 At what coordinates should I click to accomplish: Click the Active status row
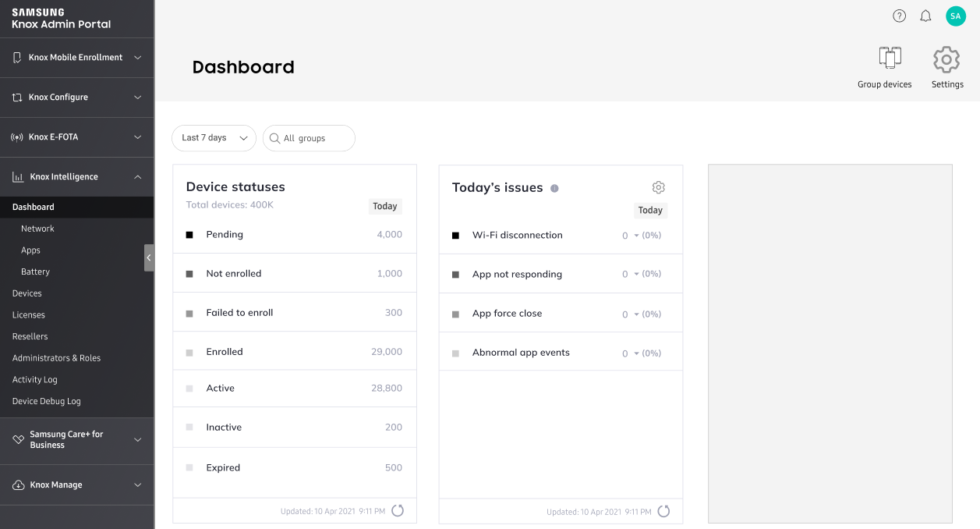click(x=295, y=389)
